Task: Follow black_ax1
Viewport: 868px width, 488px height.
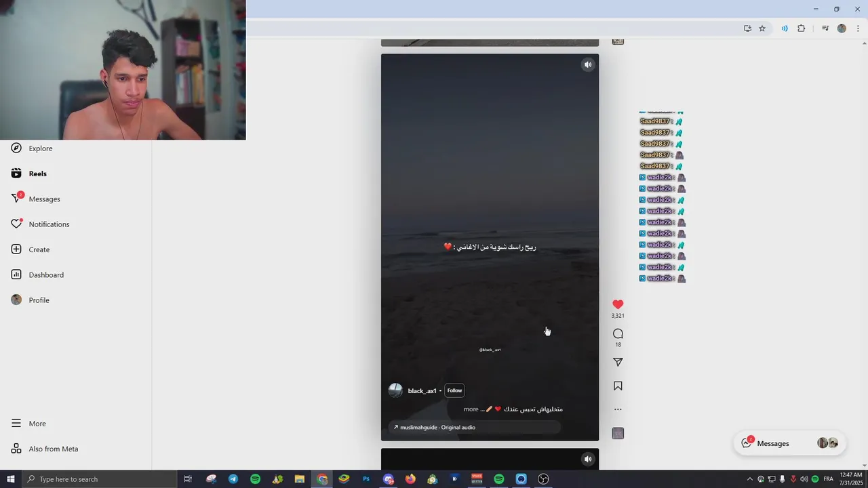Action: tap(454, 390)
